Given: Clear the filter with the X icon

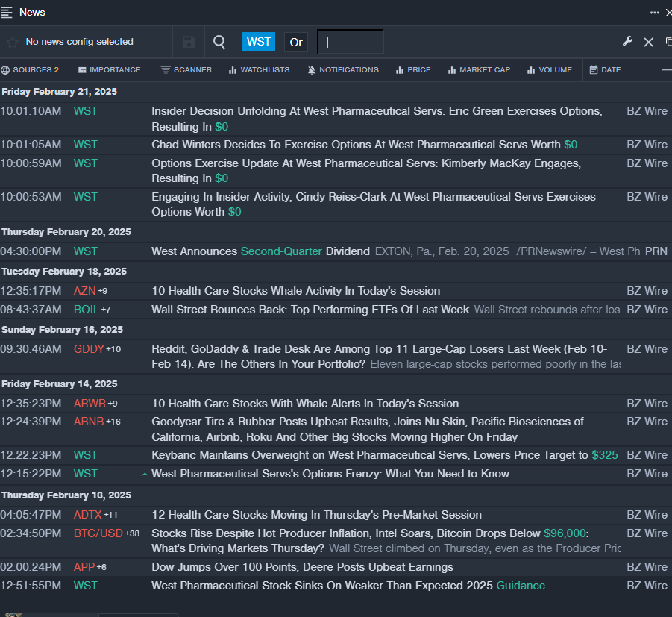Looking at the screenshot, I should 648,42.
